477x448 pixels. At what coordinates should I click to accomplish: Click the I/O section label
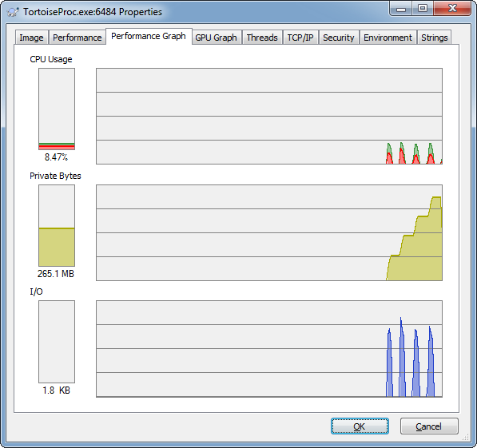coord(36,291)
